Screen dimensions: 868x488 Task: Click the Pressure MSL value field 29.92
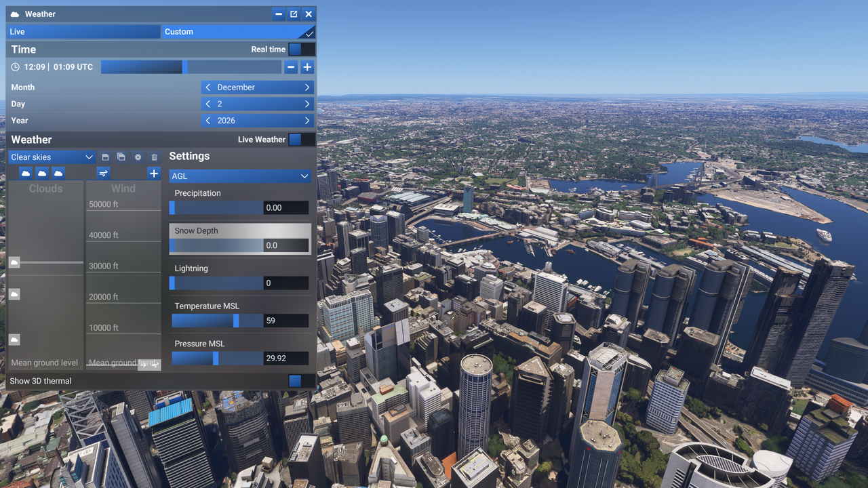coord(286,358)
